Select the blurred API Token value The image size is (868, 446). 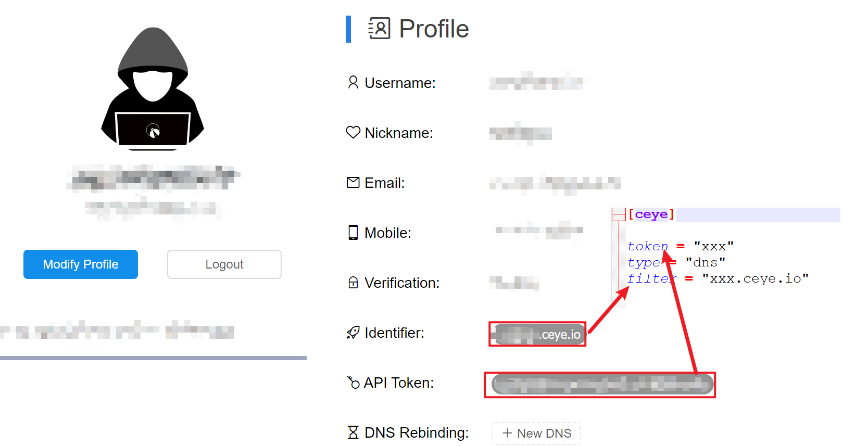[602, 385]
